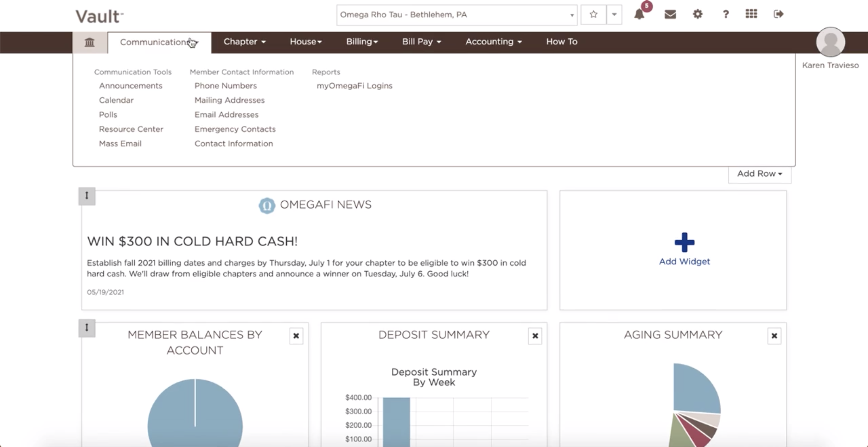Click the Karen Travieso profile avatar

(830, 42)
